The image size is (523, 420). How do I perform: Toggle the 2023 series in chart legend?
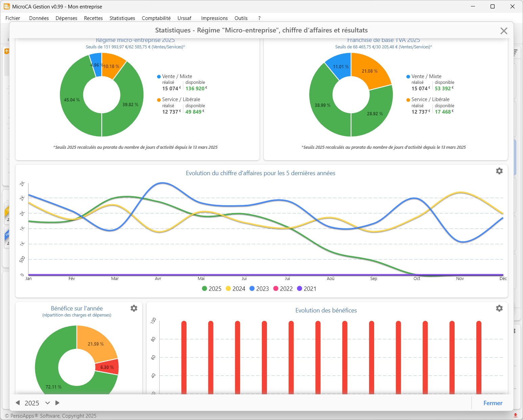tap(259, 288)
